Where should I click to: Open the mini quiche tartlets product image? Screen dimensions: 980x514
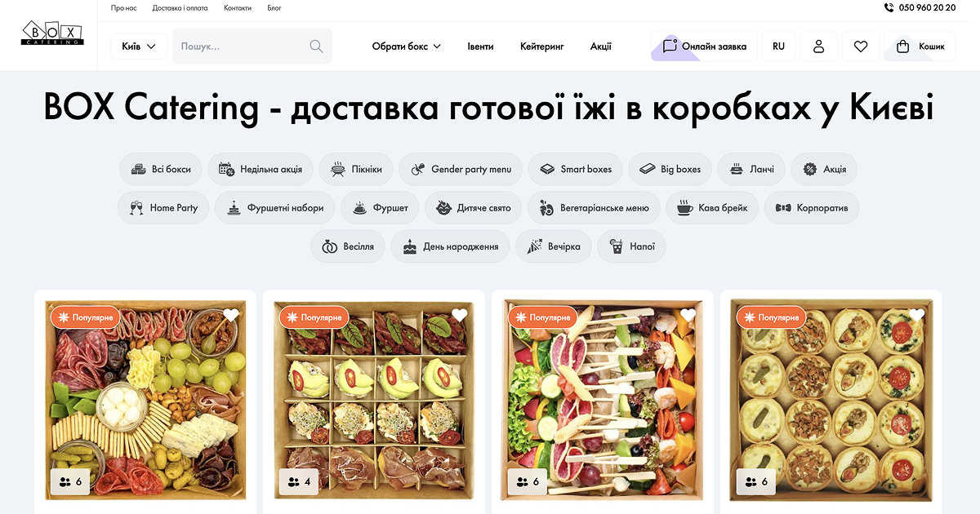[831, 400]
